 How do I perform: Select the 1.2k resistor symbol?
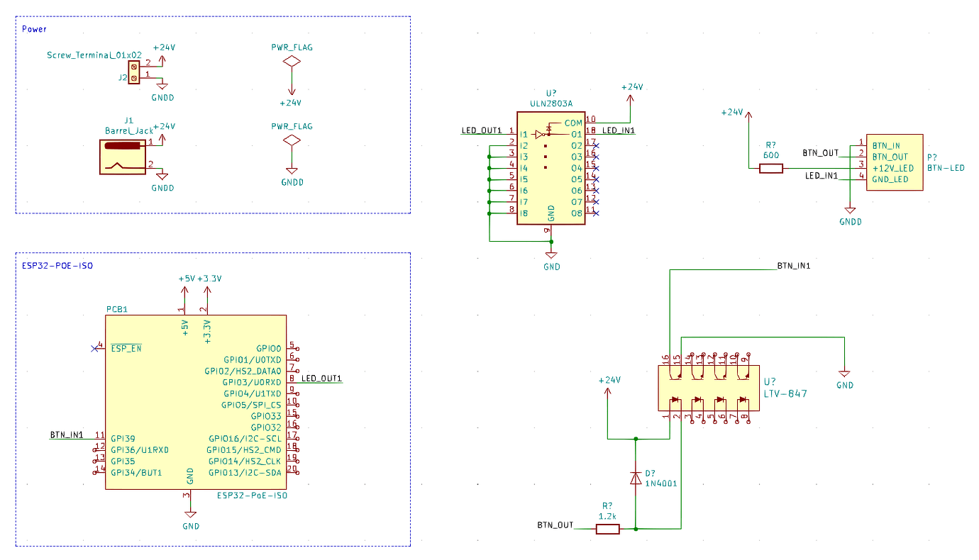(x=607, y=529)
